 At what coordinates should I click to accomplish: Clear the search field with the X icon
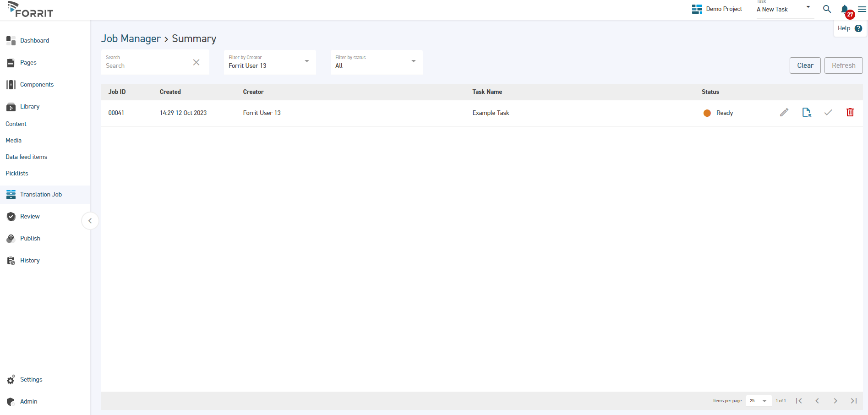[196, 62]
